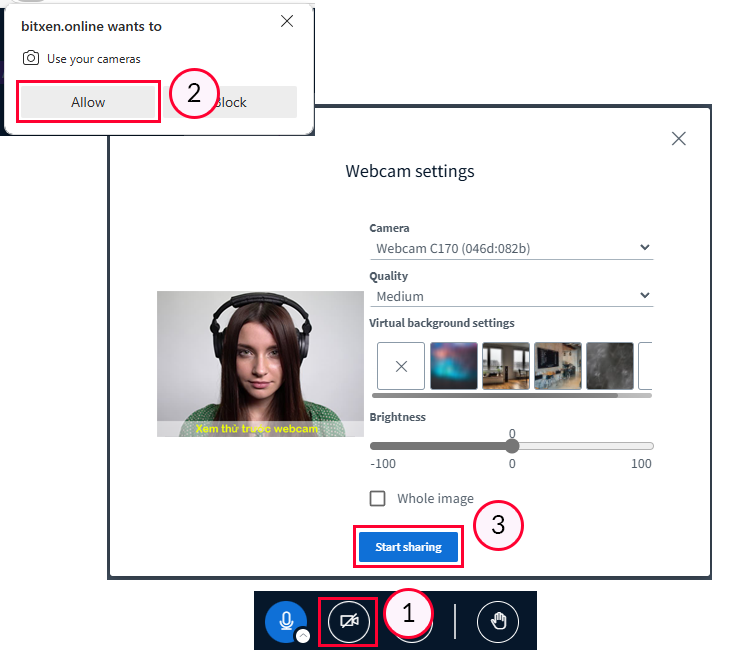Screen dimensions: 750x650
Task: Open audio options arrow beside microphone
Action: pos(302,635)
